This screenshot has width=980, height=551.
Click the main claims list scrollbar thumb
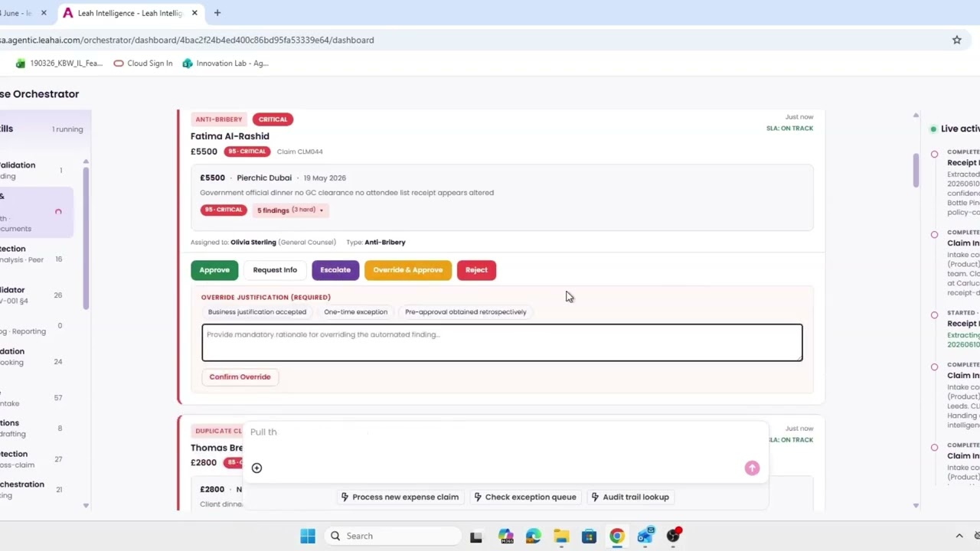click(x=916, y=170)
